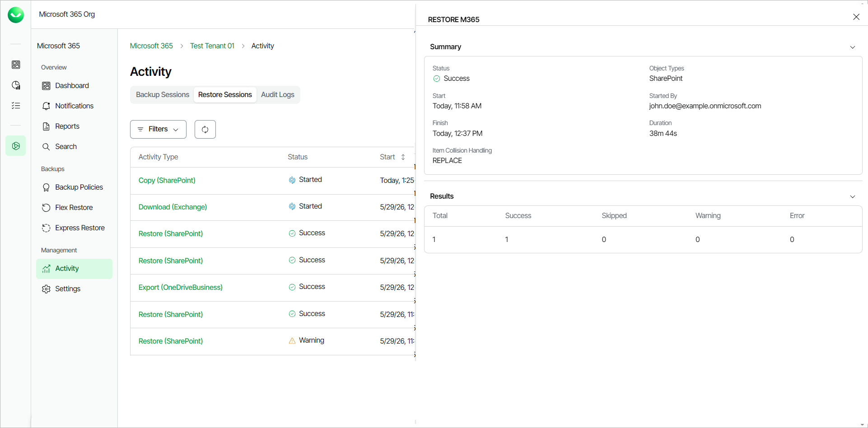
Task: Go to Microsoft 365 breadcrumb link
Action: coord(151,46)
